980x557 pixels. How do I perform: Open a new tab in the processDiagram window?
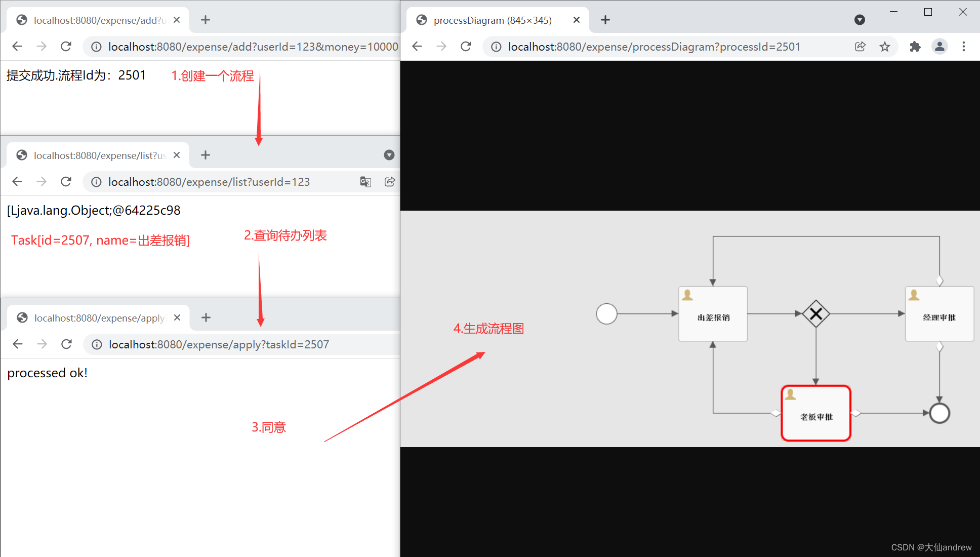pos(605,20)
